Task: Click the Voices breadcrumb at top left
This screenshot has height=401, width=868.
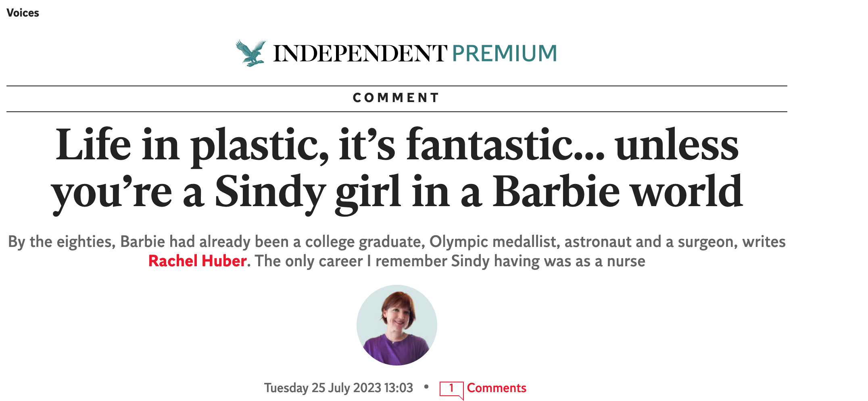Action: tap(23, 13)
